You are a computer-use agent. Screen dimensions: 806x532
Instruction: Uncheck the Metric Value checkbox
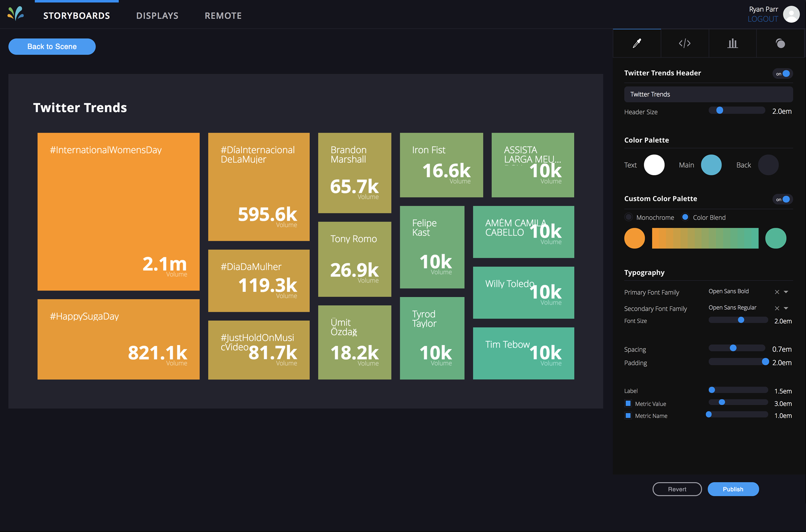pyautogui.click(x=628, y=404)
